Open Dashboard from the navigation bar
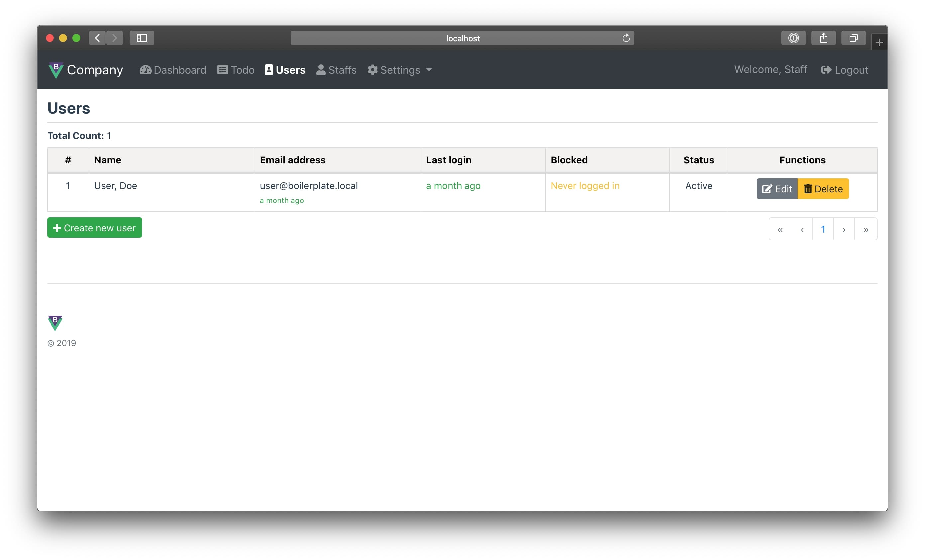The height and width of the screenshot is (560, 925). click(x=173, y=70)
